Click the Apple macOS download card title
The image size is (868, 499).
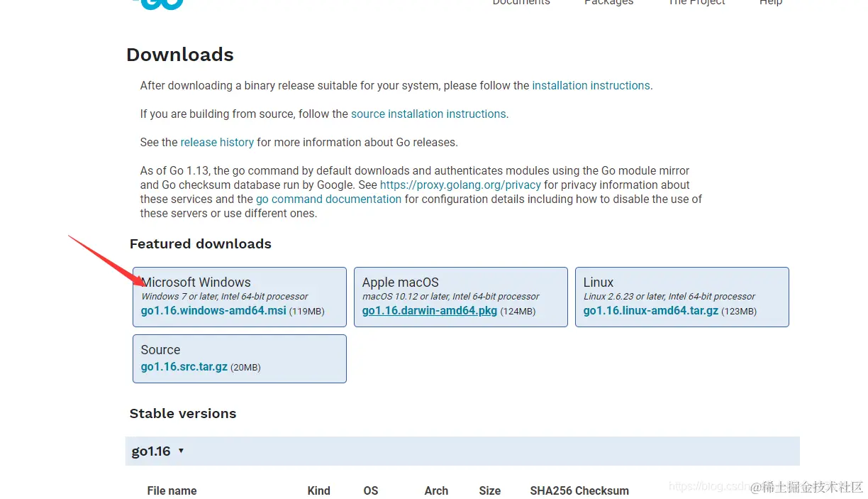[401, 282]
